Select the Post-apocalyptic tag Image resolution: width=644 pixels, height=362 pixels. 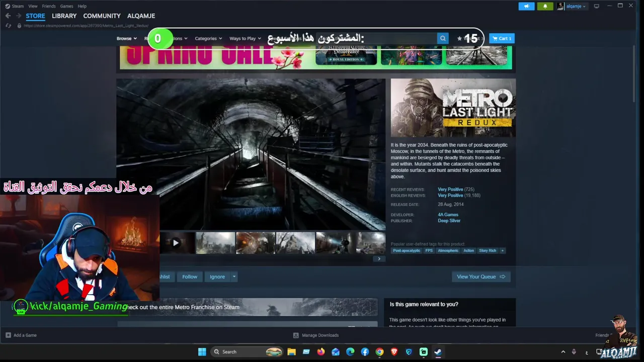coord(407,250)
